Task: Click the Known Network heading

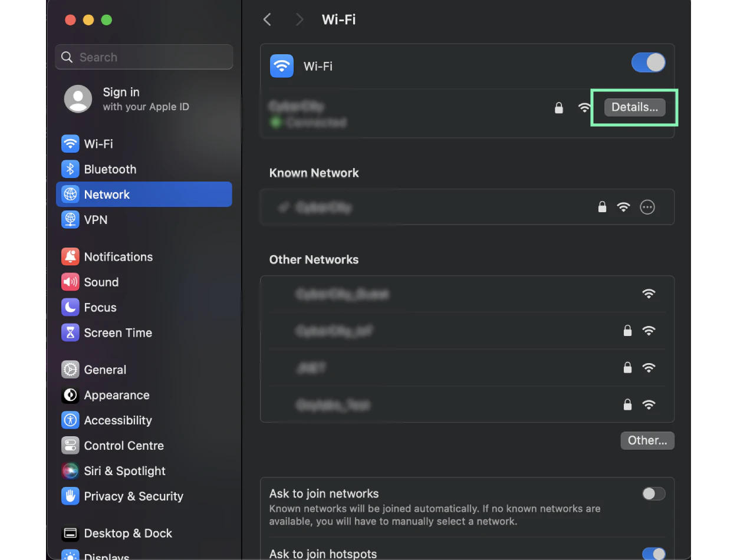Action: click(x=314, y=173)
